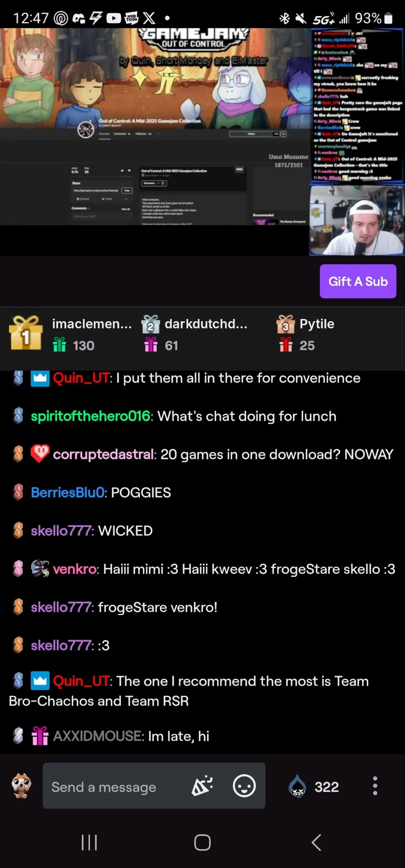Tap Quin_UT broadcaster crown badge
405x868 pixels.
point(40,378)
